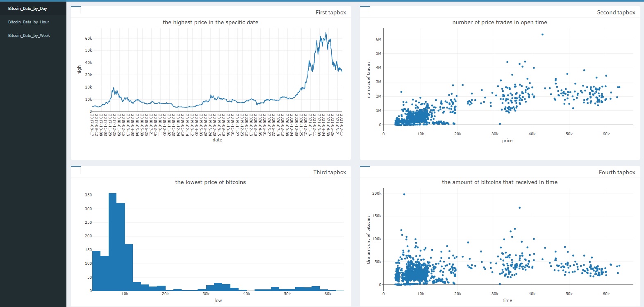Click the 'price' x-axis label
The height and width of the screenshot is (307, 644).
tap(507, 141)
